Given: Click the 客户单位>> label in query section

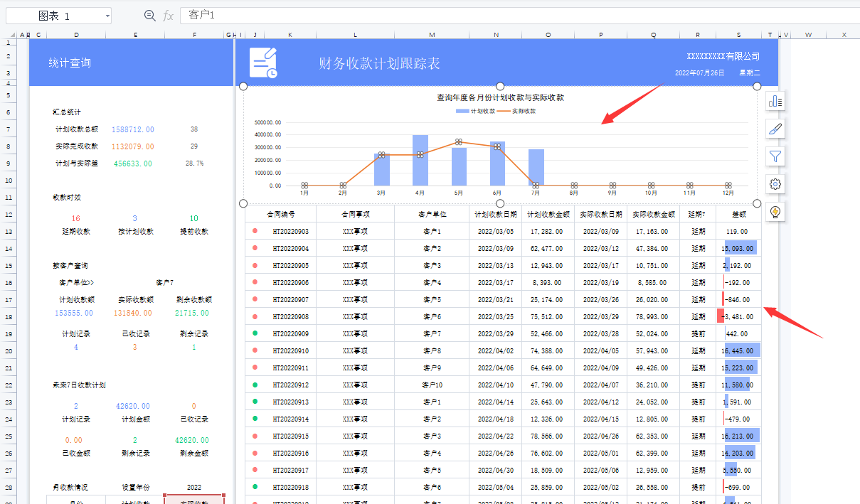Looking at the screenshot, I should [76, 283].
